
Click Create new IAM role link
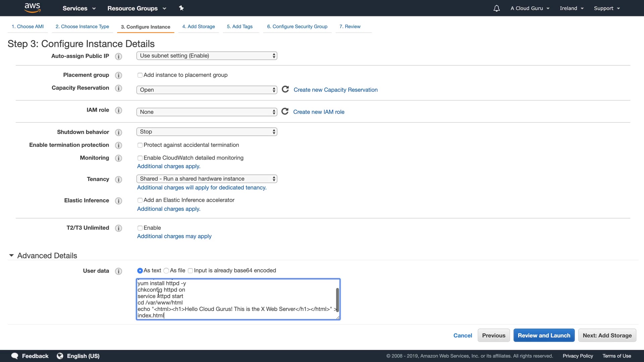point(319,112)
